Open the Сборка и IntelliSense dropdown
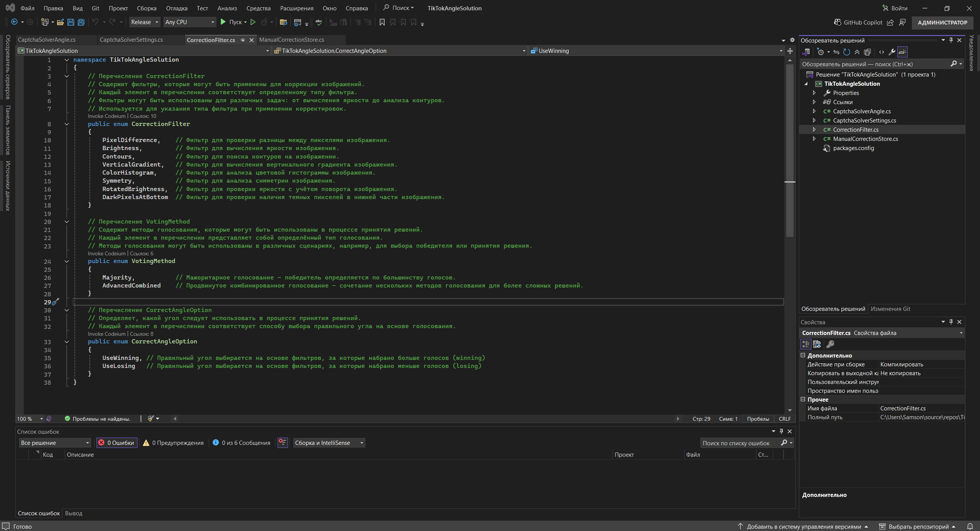Image resolution: width=980 pixels, height=531 pixels. coord(329,443)
